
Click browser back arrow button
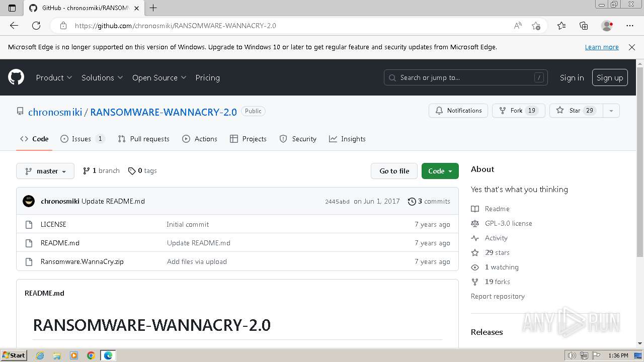pyautogui.click(x=14, y=26)
